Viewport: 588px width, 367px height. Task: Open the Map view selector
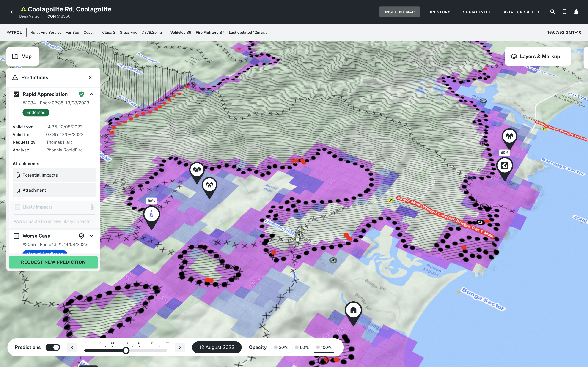23,56
